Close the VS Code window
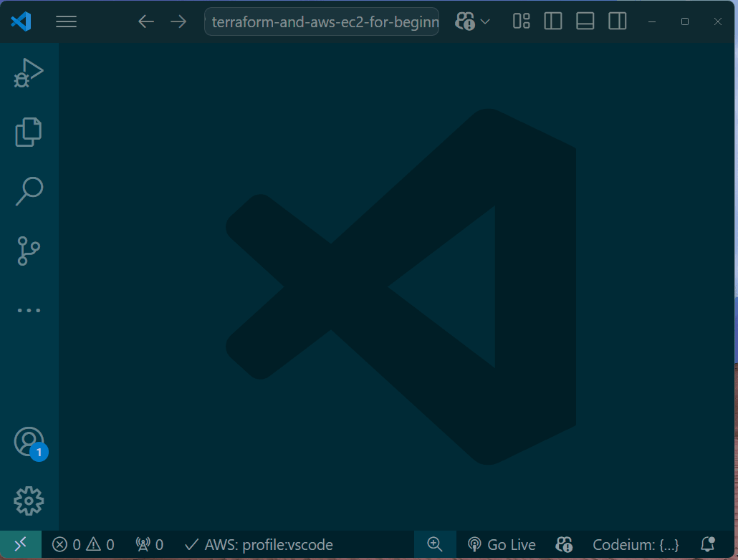The image size is (738, 560). (x=718, y=21)
